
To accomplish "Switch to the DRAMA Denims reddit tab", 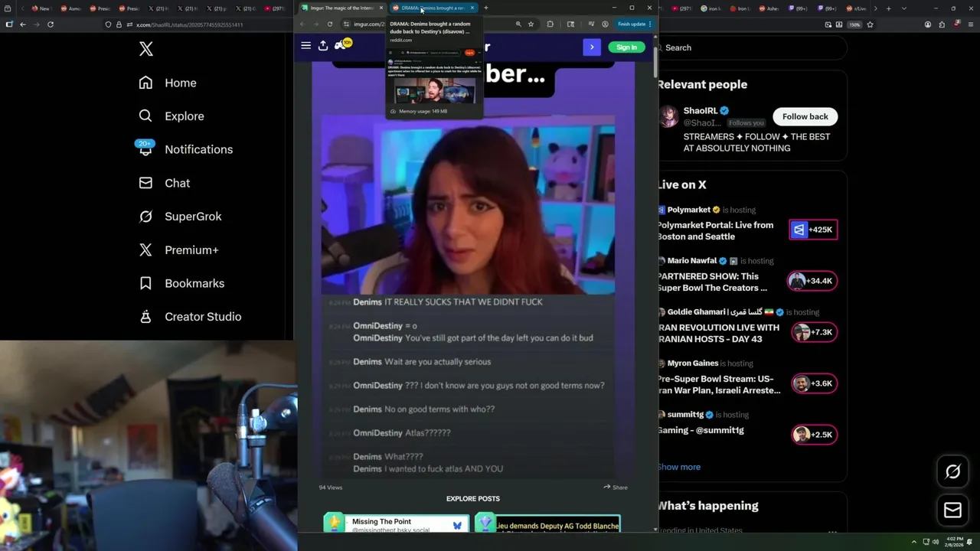I will 433,8.
